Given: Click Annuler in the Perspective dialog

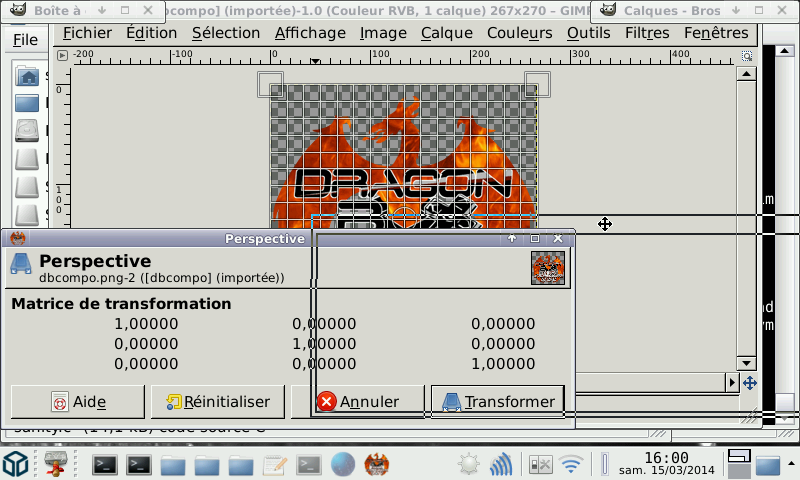Looking at the screenshot, I should pos(358,402).
